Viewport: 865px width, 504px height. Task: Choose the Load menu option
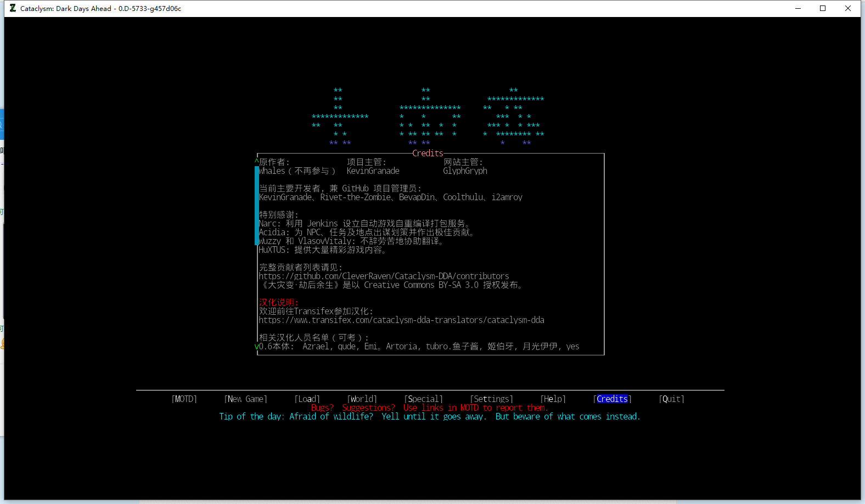tap(307, 399)
